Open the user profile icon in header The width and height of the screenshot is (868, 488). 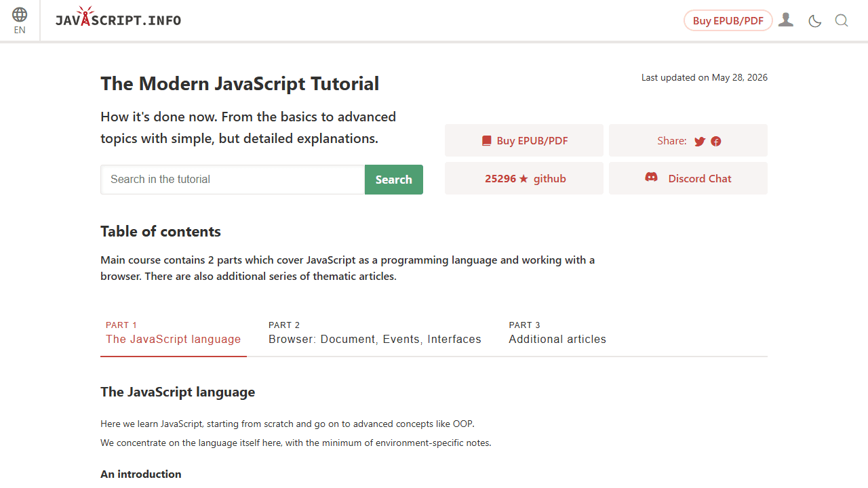coord(786,20)
